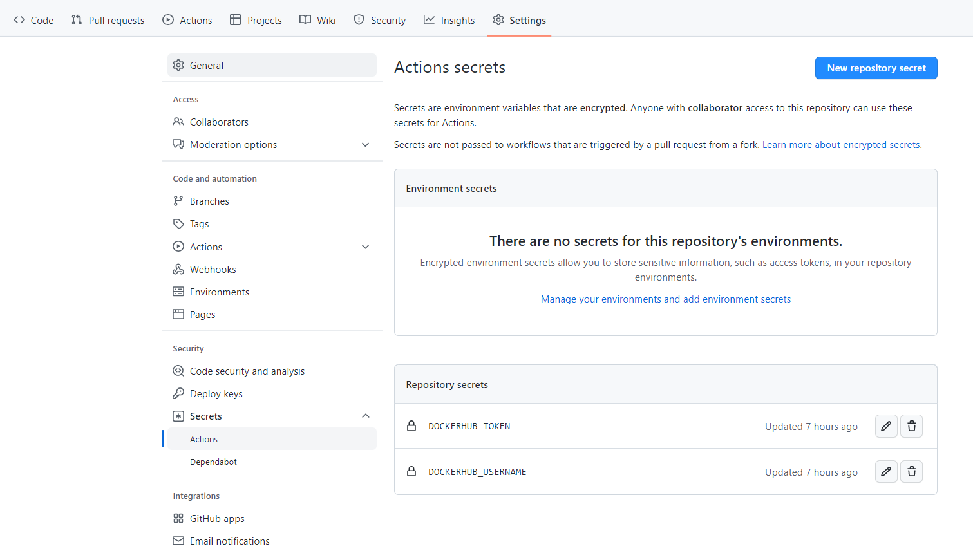Open the Security tab

coord(380,20)
